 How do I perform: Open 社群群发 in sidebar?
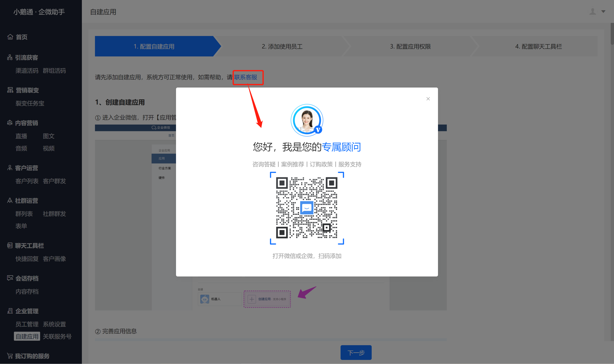click(x=54, y=214)
